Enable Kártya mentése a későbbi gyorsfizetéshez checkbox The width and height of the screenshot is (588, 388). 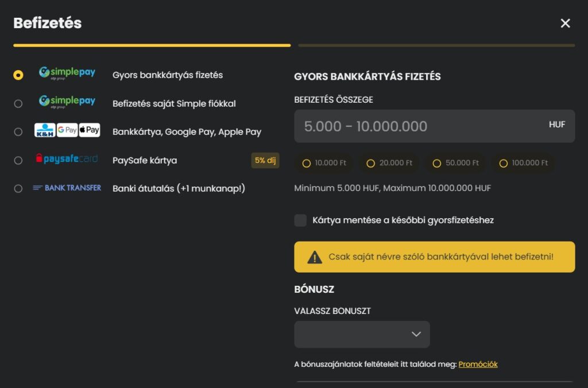click(x=300, y=220)
